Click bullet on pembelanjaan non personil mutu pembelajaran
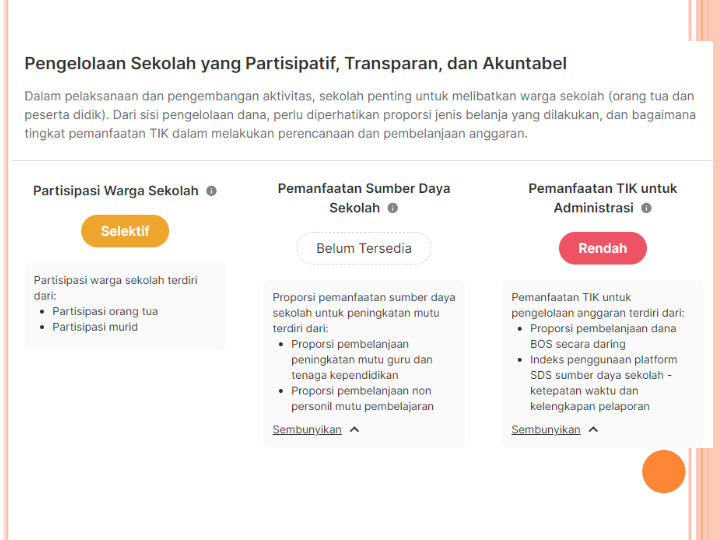 tap(362, 399)
